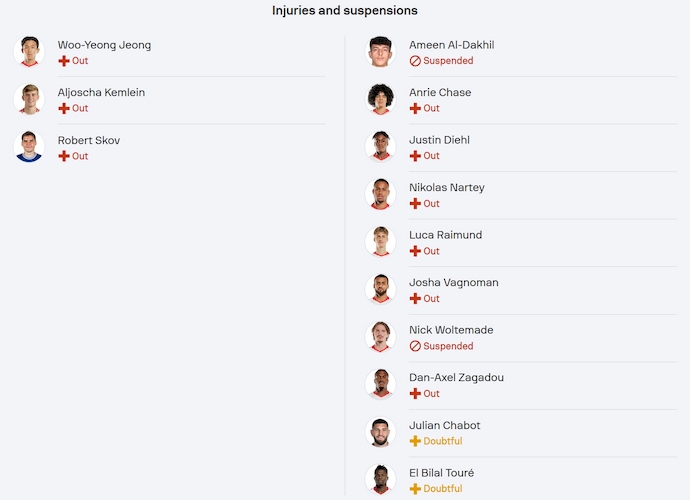Click the Injuries and suspensions heading

[x=345, y=10]
